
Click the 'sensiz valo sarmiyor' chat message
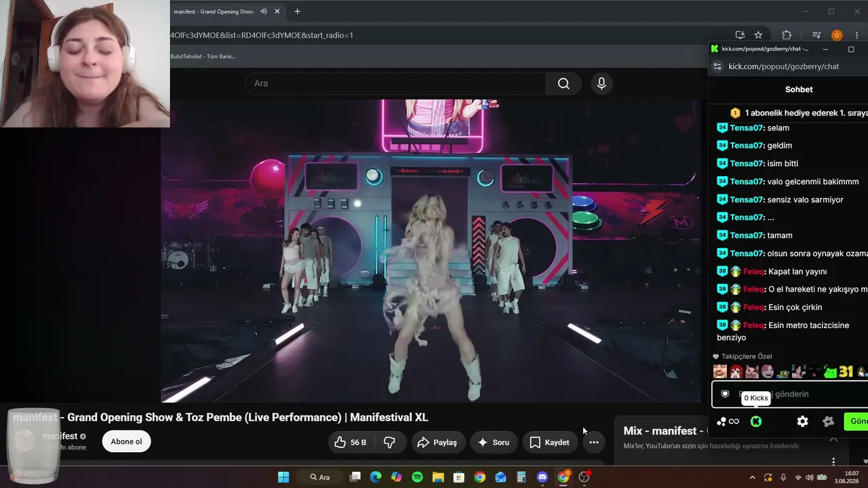click(x=805, y=200)
